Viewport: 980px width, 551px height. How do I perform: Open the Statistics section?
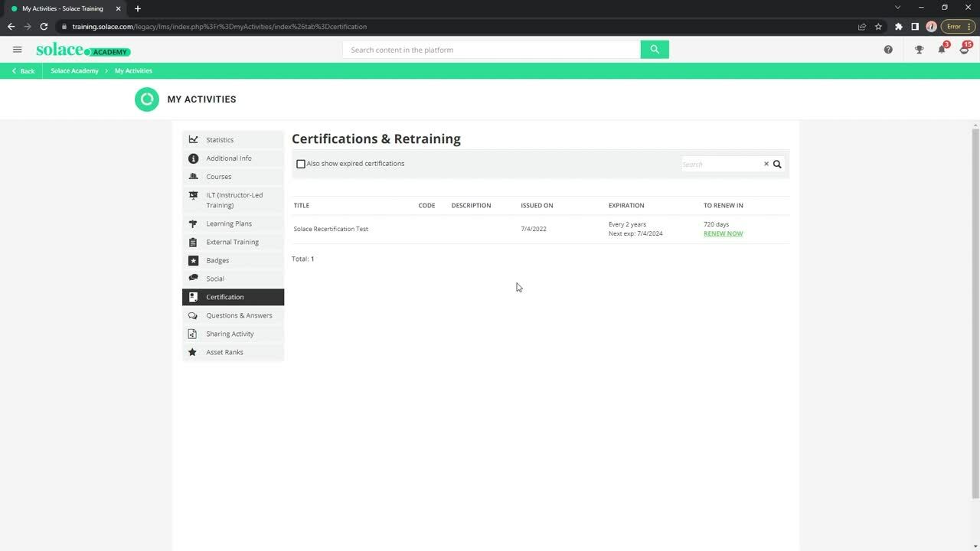click(x=233, y=140)
